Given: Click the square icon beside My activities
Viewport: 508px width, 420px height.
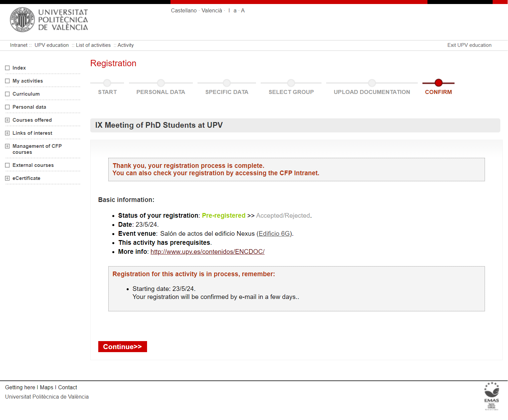Looking at the screenshot, I should tap(7, 81).
